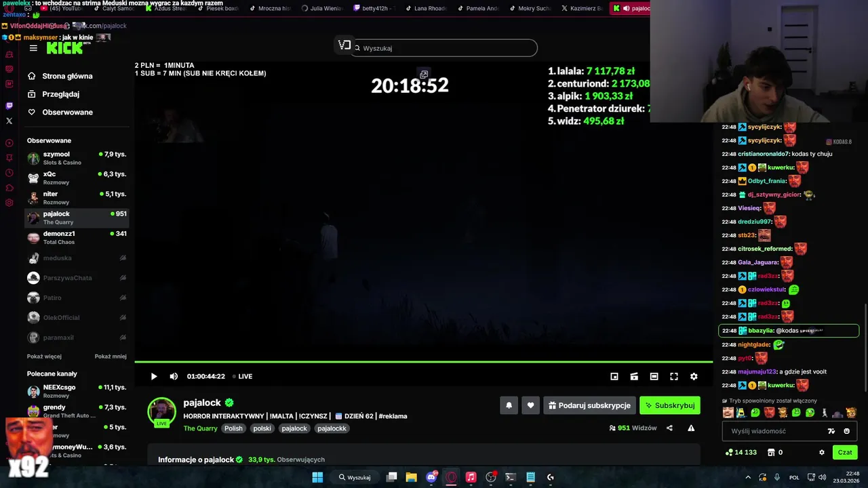Open Obserwowane in sidebar

pyautogui.click(x=60, y=112)
